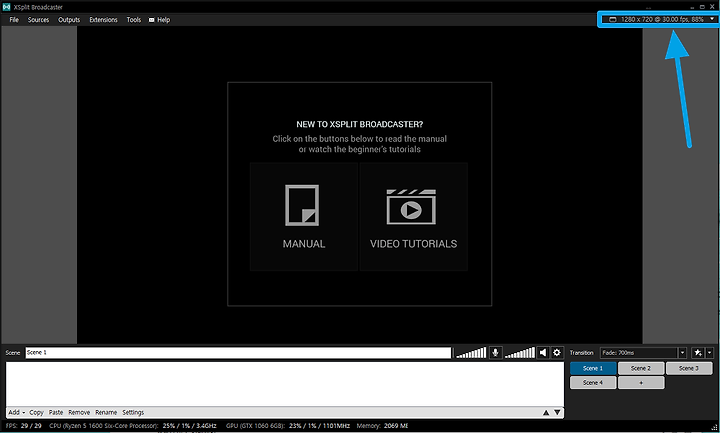Open video tutorials via the clapperboard icon
The width and height of the screenshot is (720, 433).
coord(411,207)
